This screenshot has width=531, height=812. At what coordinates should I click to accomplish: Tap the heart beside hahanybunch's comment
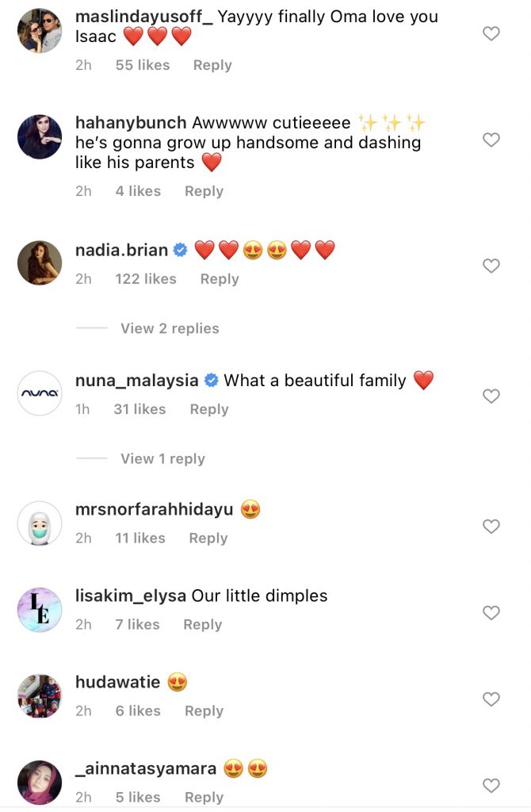click(x=491, y=140)
